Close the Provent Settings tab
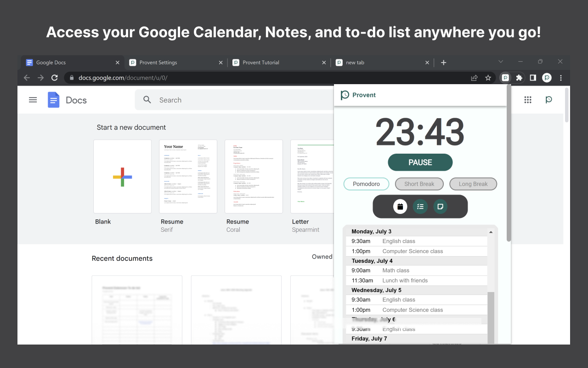588x368 pixels. point(221,63)
